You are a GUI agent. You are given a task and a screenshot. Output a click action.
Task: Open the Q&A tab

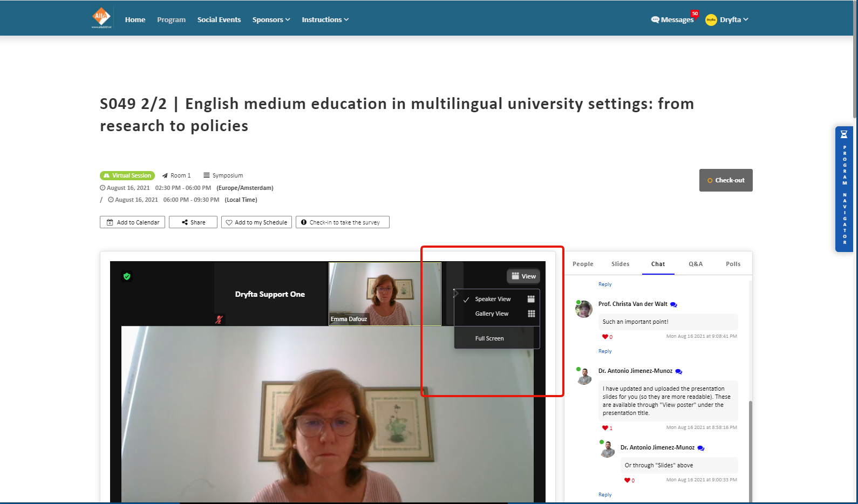tap(696, 264)
